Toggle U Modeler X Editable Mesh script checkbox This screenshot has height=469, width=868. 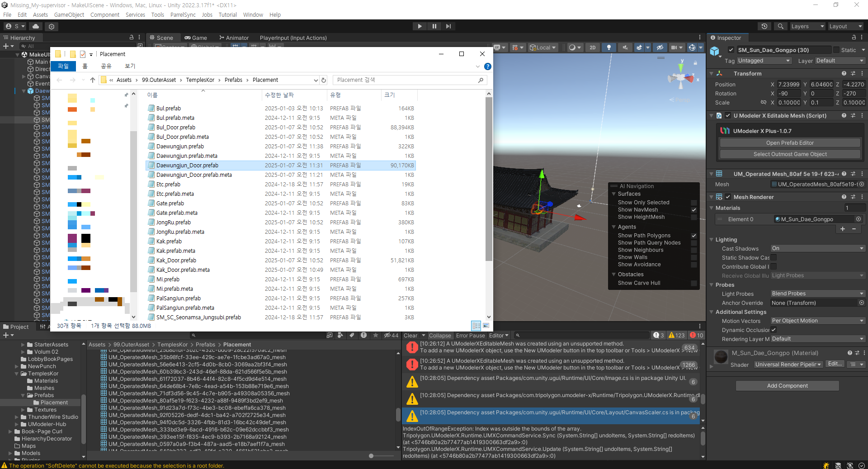[x=728, y=115]
